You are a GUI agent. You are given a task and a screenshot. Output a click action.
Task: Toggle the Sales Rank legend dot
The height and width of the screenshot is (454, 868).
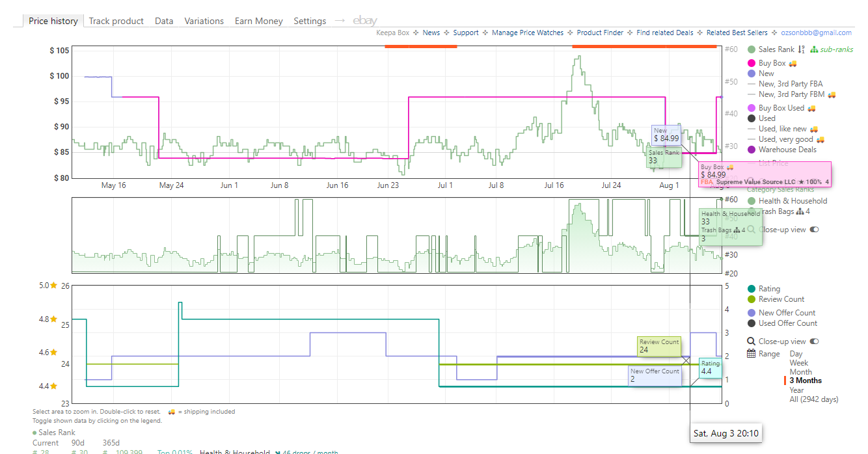(752, 49)
